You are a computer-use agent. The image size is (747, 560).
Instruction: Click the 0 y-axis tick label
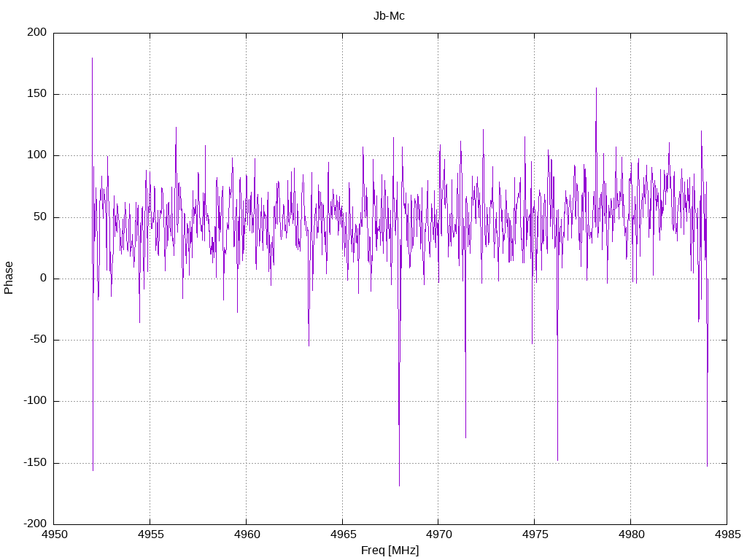coord(43,278)
